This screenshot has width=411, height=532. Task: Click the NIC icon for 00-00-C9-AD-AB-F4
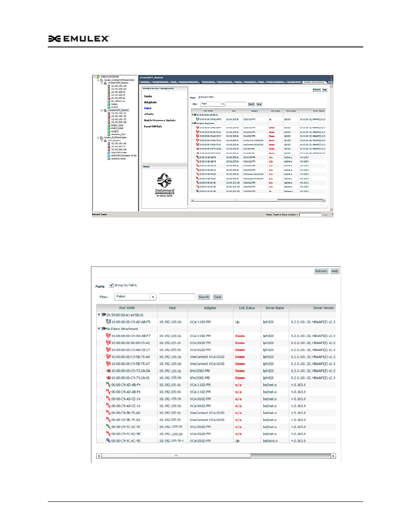109,385
